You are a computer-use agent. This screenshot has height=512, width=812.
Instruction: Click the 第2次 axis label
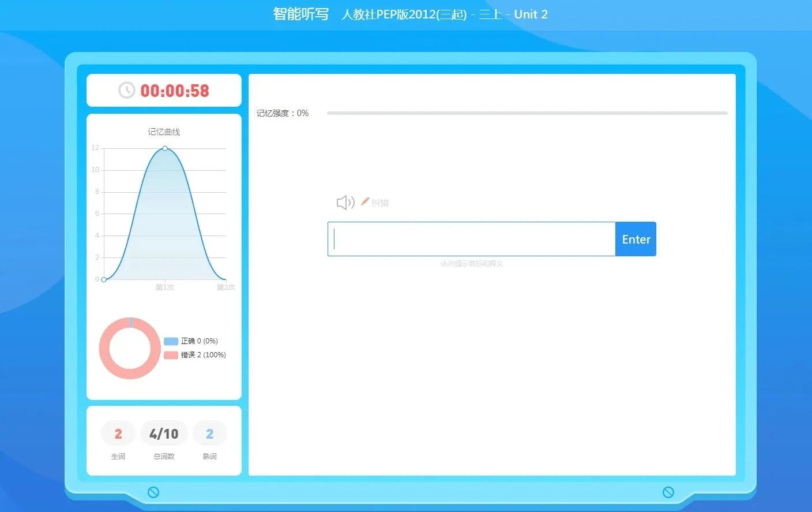tap(225, 287)
